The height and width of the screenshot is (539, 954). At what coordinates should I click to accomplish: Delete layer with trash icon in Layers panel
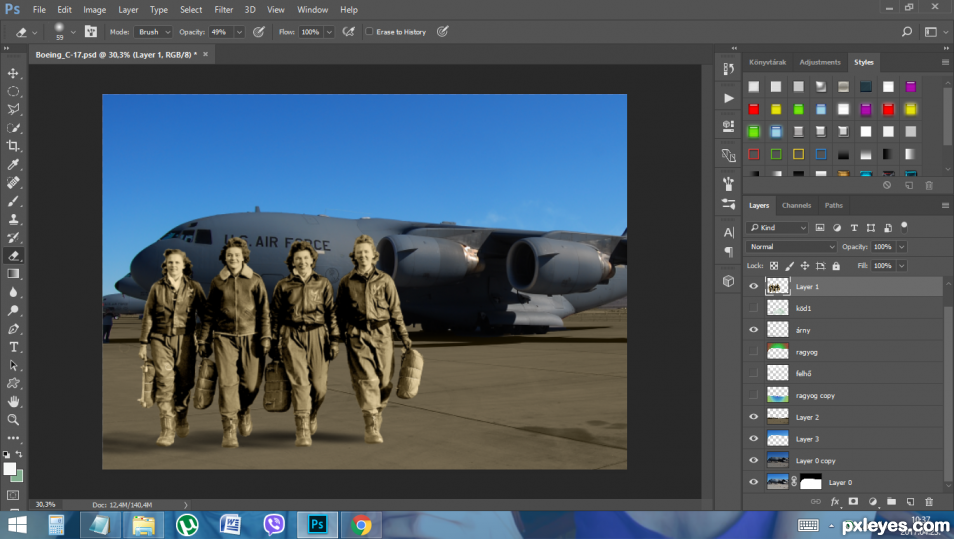click(928, 501)
